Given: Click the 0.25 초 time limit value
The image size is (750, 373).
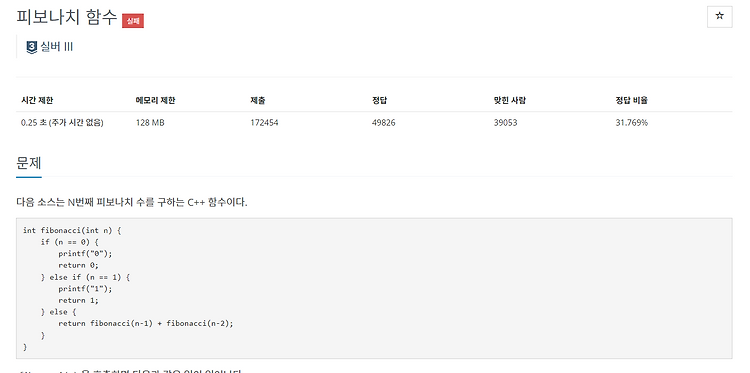Looking at the screenshot, I should click(x=62, y=123).
